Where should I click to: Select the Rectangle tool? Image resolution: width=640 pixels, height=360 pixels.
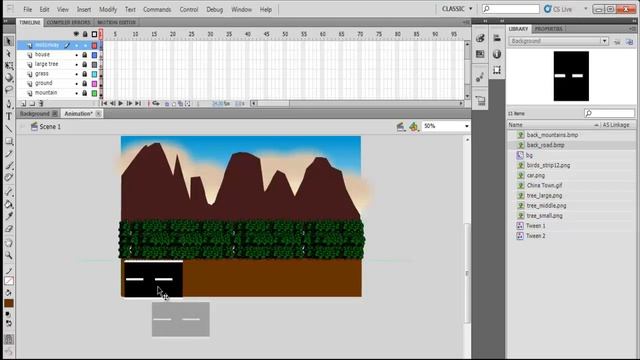tap(9, 141)
